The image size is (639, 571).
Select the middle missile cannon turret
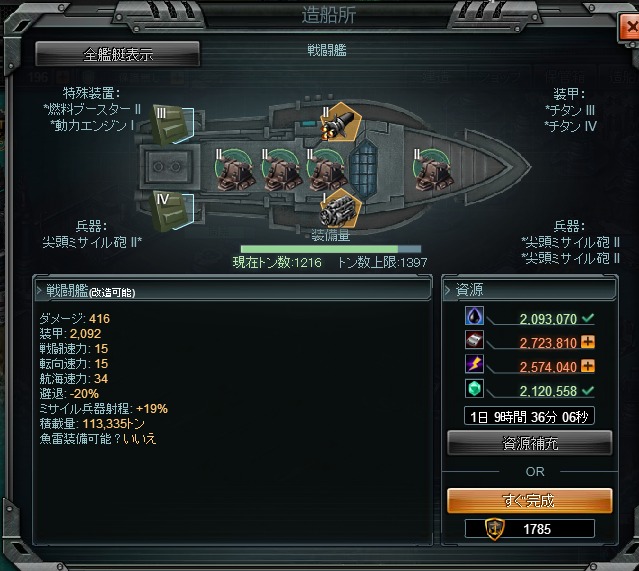pyautogui.click(x=281, y=170)
